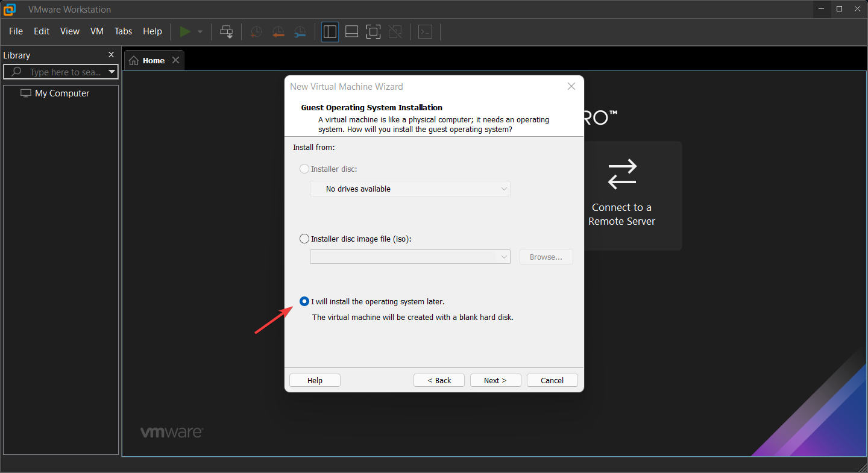This screenshot has width=868, height=473.
Task: Click the Connect to a Remote Server tile
Action: coord(621,195)
